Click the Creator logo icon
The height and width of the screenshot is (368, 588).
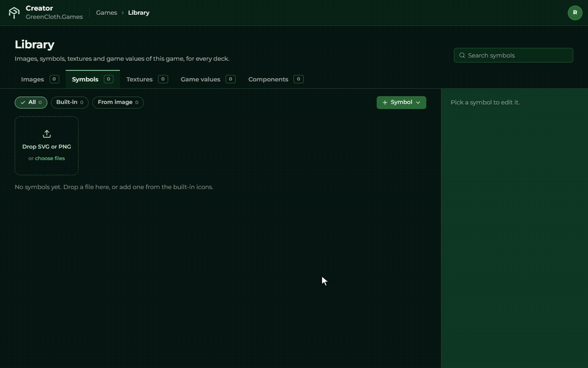[x=14, y=13]
